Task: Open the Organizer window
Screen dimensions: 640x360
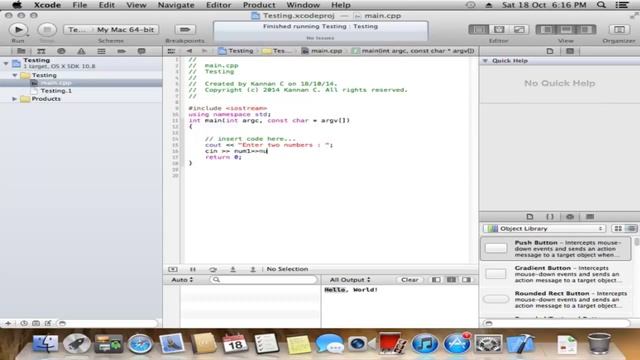Action: [x=619, y=29]
